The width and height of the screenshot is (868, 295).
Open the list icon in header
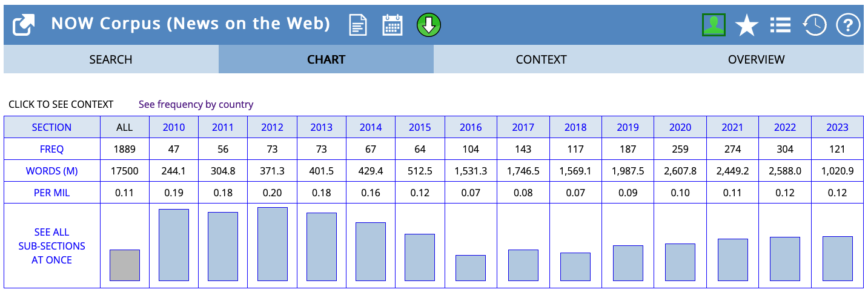click(780, 25)
